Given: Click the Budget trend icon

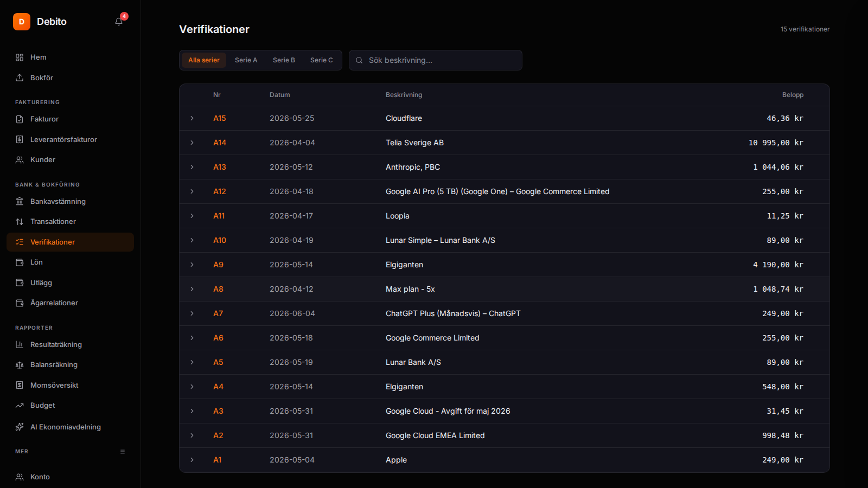Looking at the screenshot, I should 20,406.
